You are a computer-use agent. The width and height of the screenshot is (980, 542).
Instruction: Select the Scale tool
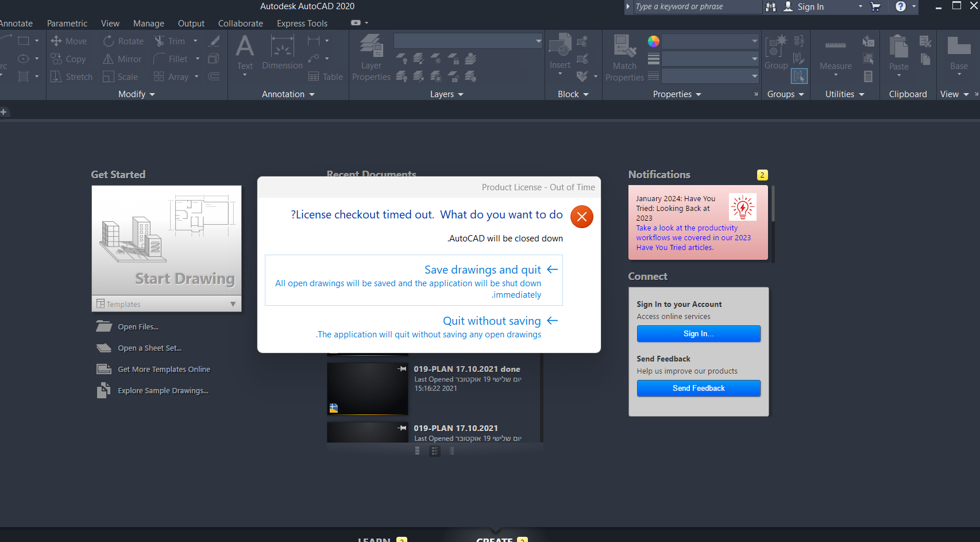[120, 77]
